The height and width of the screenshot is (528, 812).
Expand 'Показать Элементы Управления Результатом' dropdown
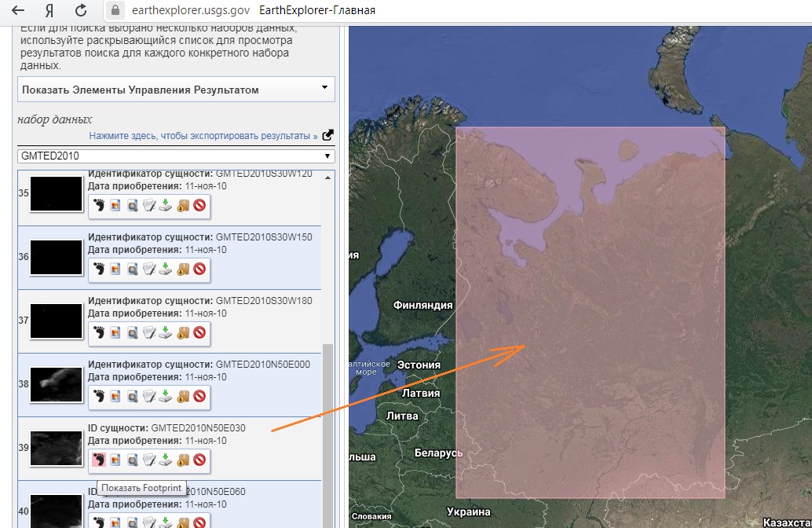click(x=176, y=90)
